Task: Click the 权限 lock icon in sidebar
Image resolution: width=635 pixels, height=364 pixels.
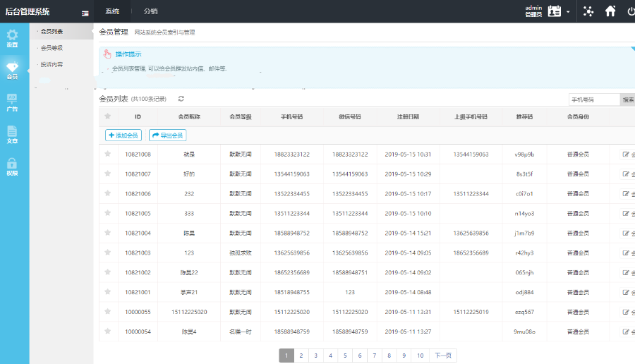Action: click(12, 166)
